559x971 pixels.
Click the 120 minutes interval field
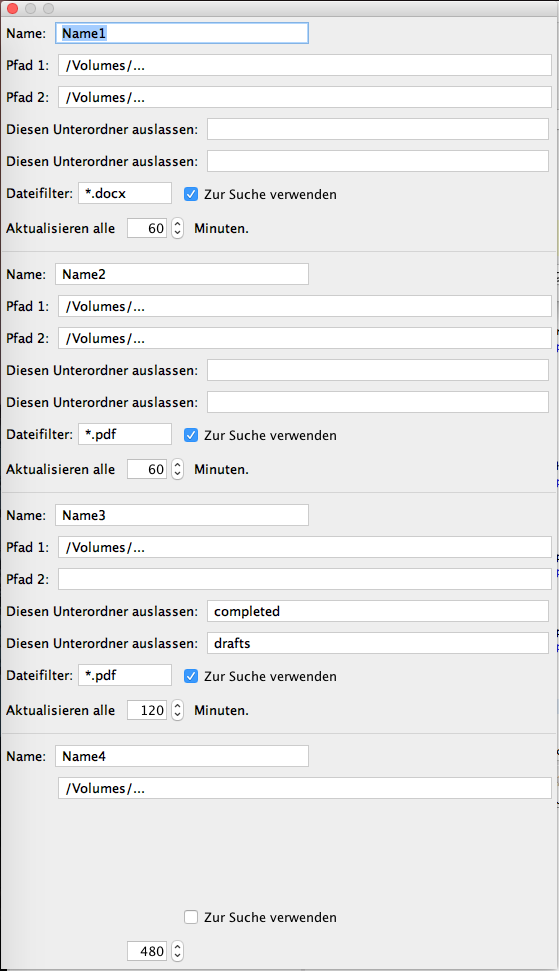(x=147, y=710)
